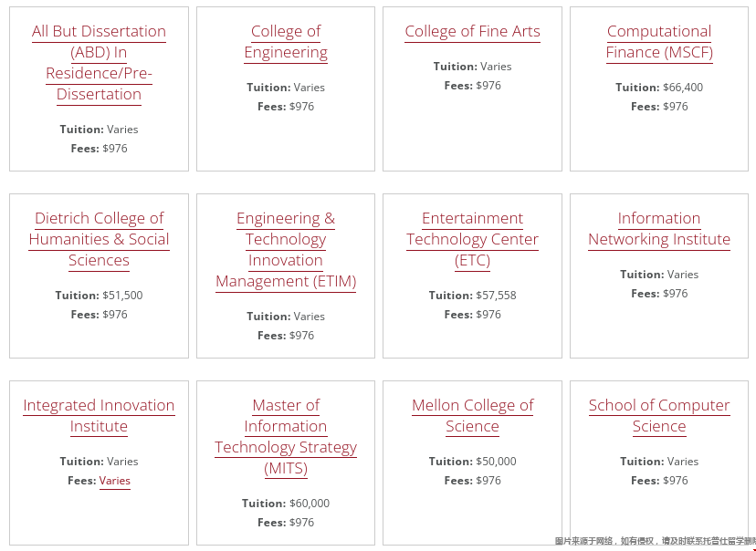Click the $60,000 tuition card
This screenshot has width=756, height=551.
[286, 463]
